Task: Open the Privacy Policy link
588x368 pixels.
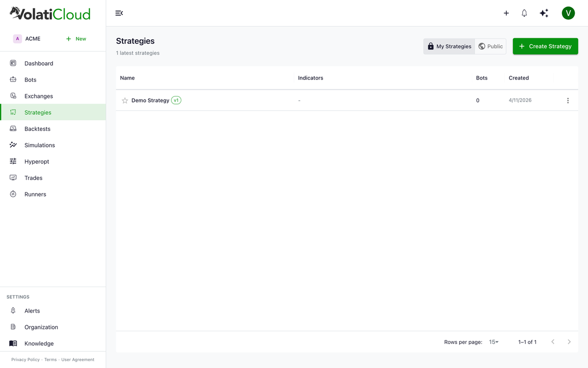Action: 25,360
